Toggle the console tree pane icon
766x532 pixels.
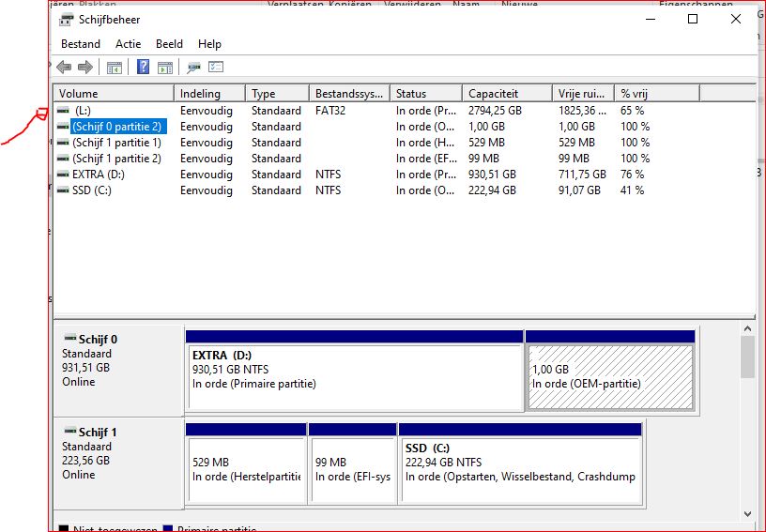(115, 68)
